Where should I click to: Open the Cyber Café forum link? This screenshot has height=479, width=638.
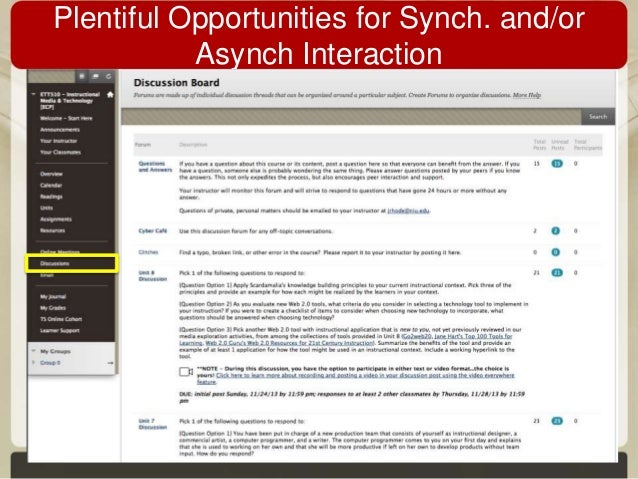(x=153, y=231)
